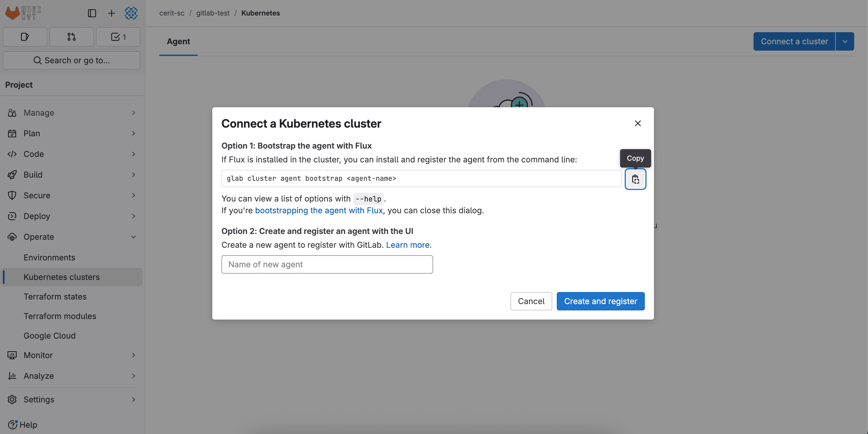Click the gitlab-test breadcrumb
Screen dimensions: 868x434
[213, 13]
